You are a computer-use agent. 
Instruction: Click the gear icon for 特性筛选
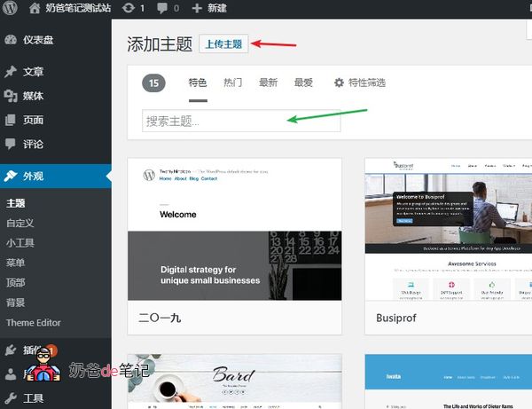(x=339, y=83)
